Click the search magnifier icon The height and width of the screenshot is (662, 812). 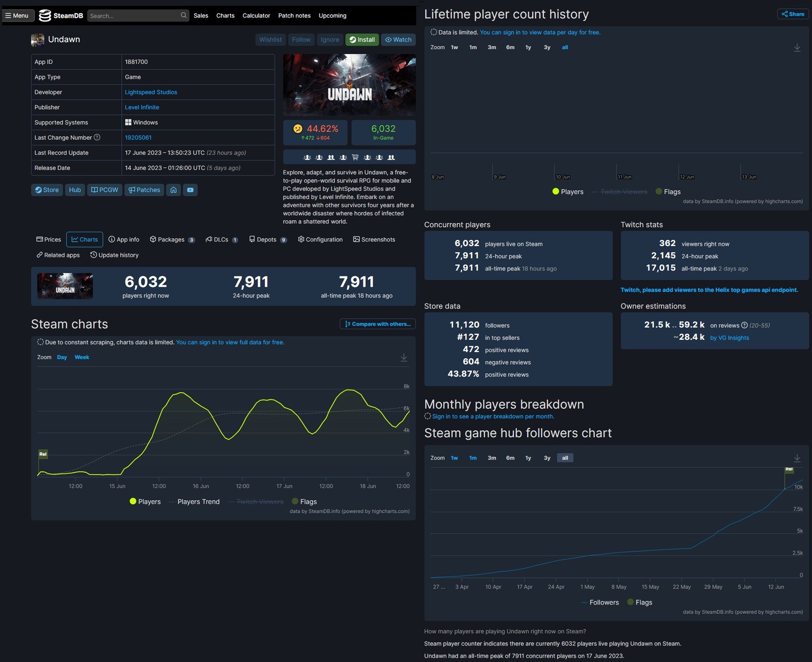184,15
